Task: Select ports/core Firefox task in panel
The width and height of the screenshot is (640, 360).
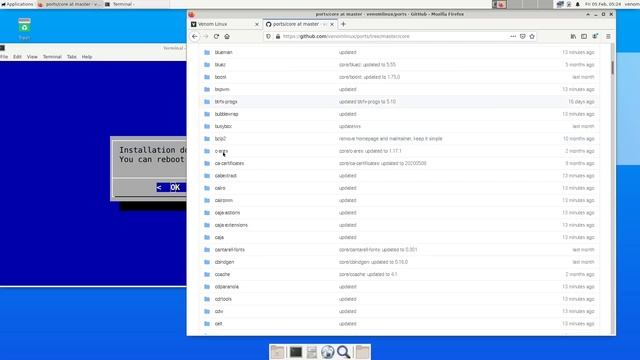Action: point(69,4)
